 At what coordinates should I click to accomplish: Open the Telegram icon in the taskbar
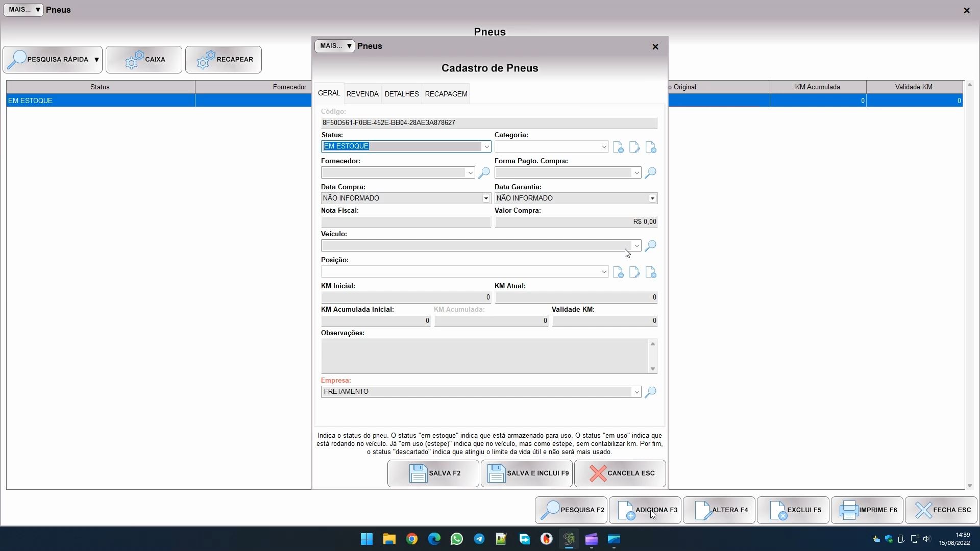479,539
